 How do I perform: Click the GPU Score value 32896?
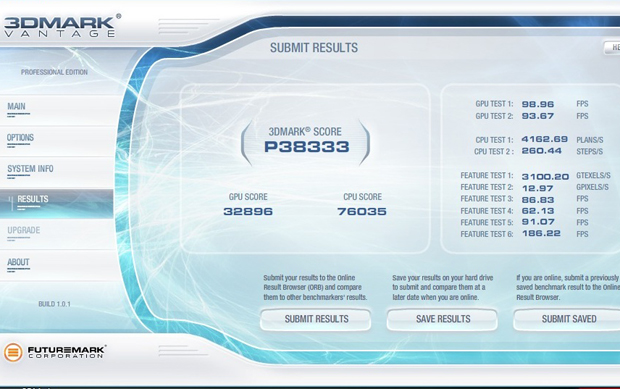point(248,211)
